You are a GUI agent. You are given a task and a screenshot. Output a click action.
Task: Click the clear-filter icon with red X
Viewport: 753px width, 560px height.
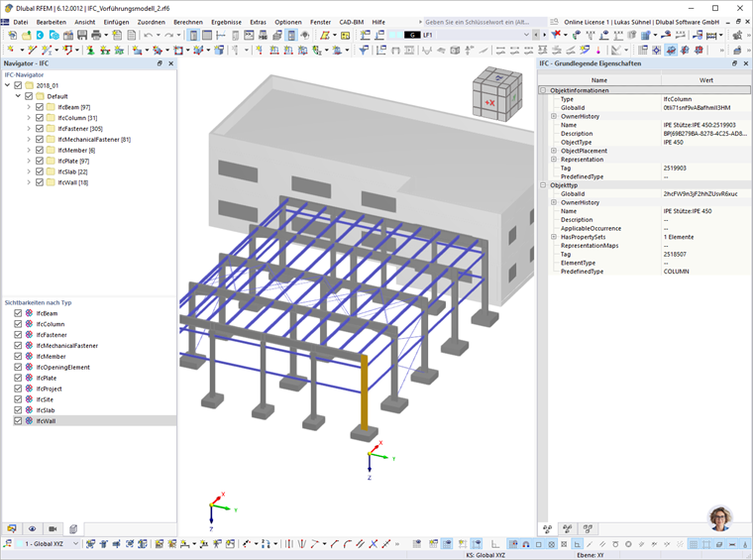click(x=557, y=35)
